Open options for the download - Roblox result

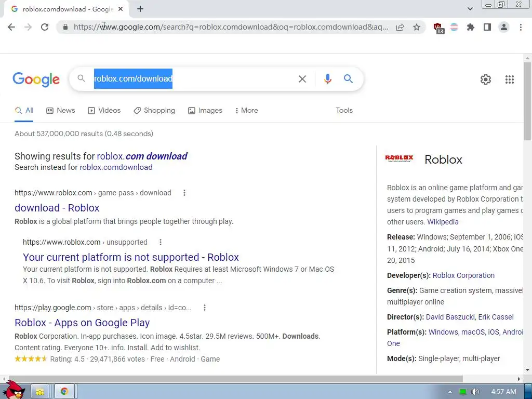pos(184,193)
